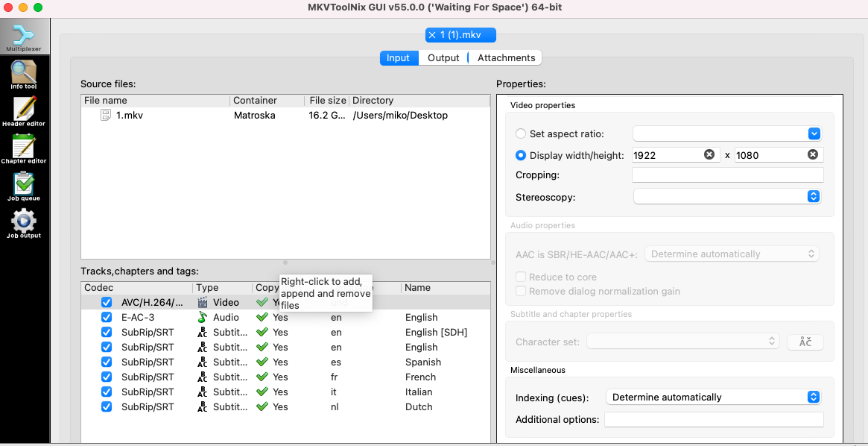Click the subtitle icon in the French row
The height and width of the screenshot is (446, 868).
pyautogui.click(x=203, y=377)
